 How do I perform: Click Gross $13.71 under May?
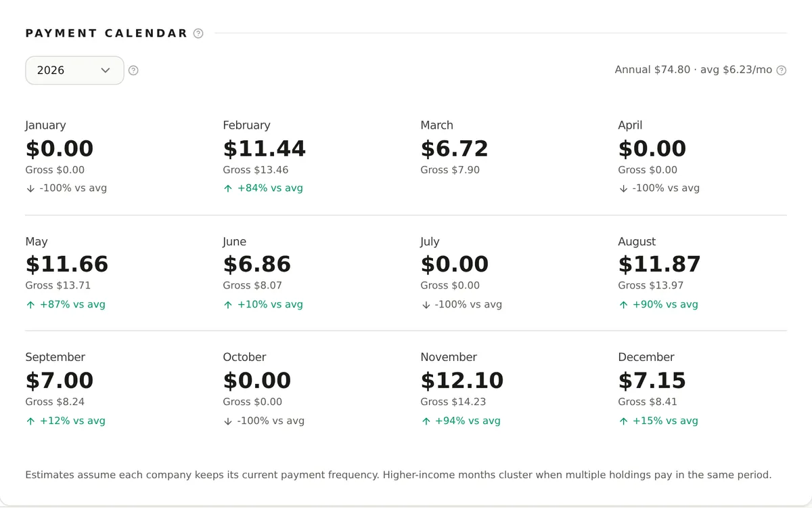(58, 286)
